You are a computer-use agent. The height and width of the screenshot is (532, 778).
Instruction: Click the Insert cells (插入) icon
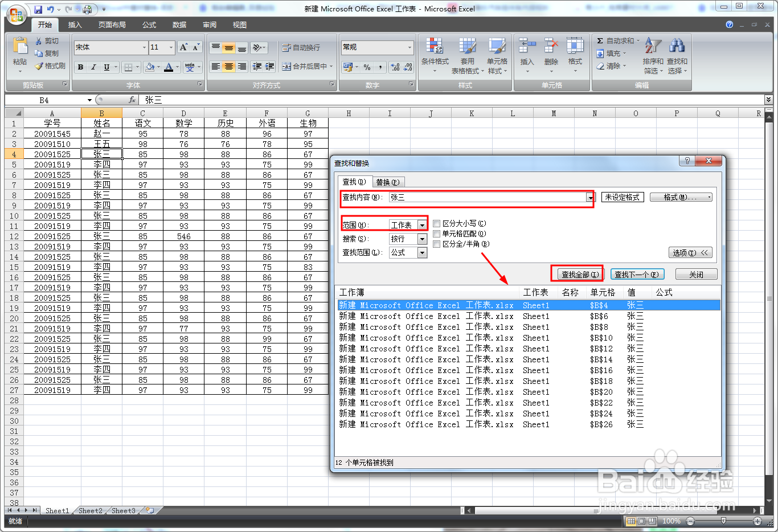pyautogui.click(x=527, y=46)
